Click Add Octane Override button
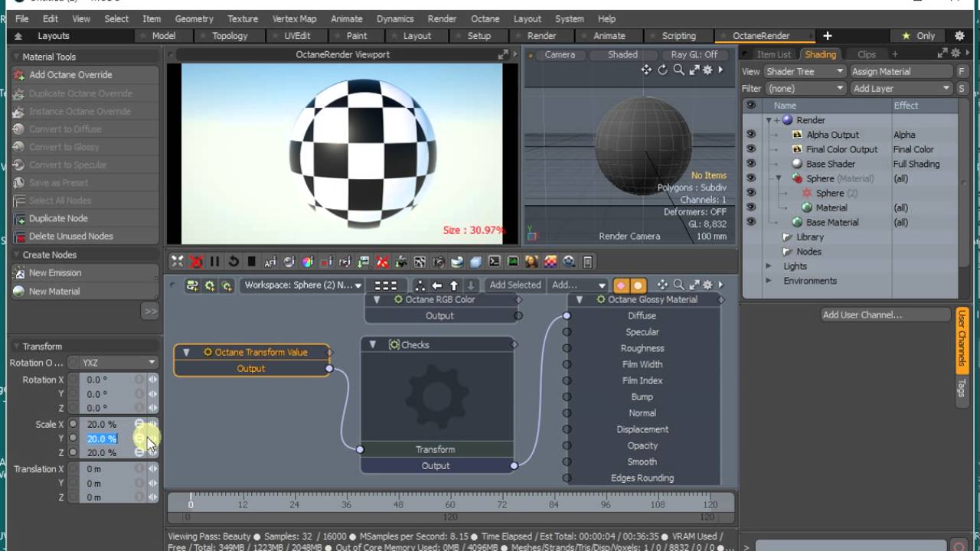Image resolution: width=980 pixels, height=551 pixels. pos(84,75)
